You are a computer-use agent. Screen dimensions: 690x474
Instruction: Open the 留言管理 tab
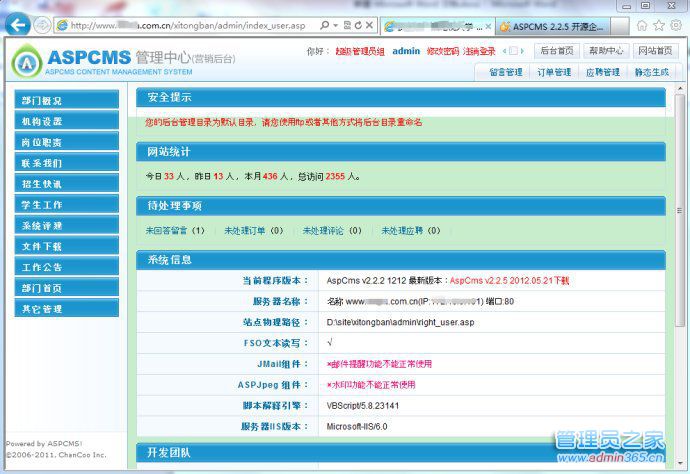point(506,72)
